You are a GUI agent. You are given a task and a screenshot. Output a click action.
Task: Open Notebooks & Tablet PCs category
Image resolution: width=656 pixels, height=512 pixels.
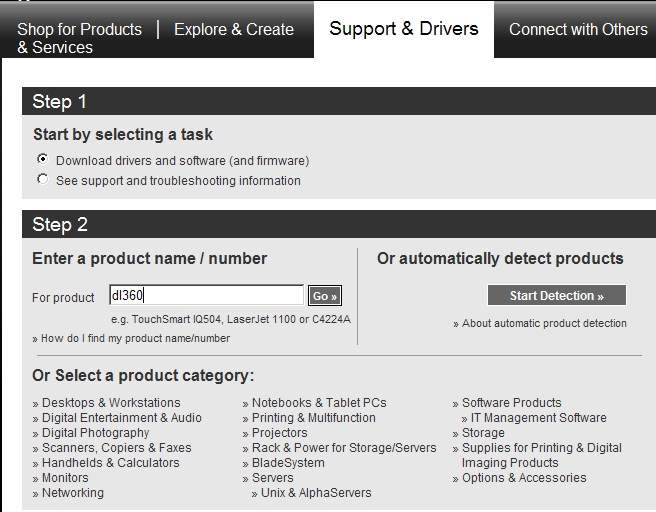(x=319, y=402)
